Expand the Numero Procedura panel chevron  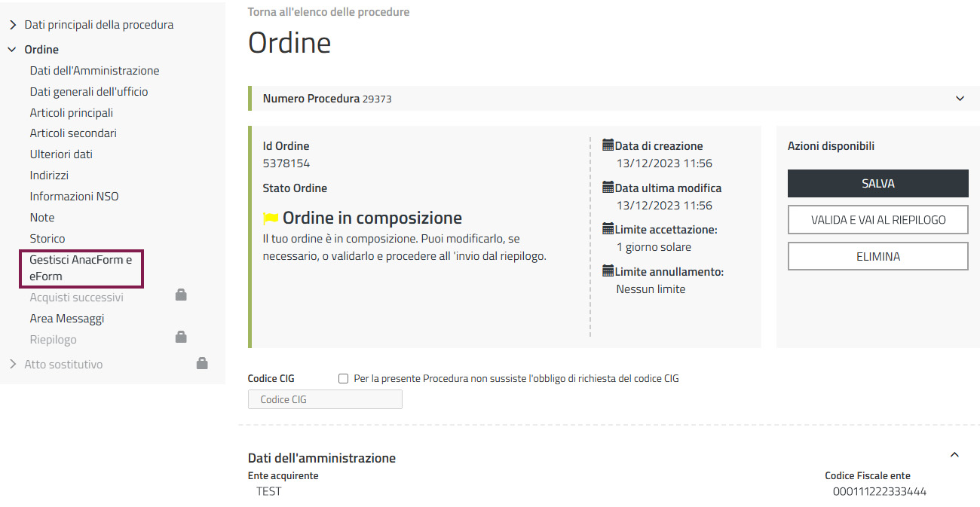pos(960,99)
